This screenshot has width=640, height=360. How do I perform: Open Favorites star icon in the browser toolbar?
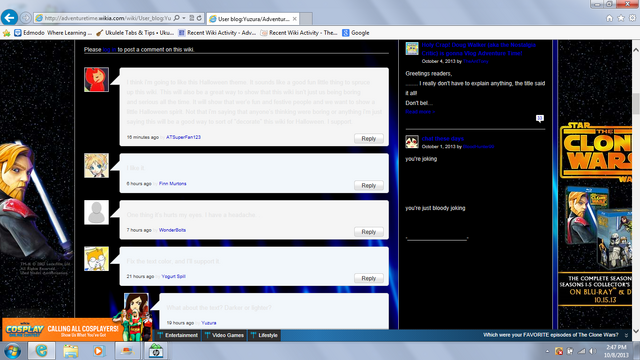621,18
